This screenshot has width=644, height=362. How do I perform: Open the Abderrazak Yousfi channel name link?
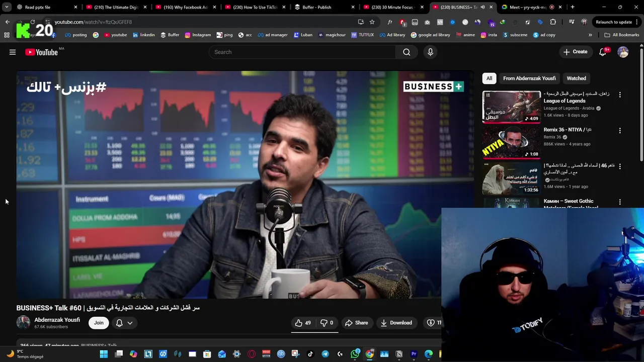pyautogui.click(x=57, y=320)
